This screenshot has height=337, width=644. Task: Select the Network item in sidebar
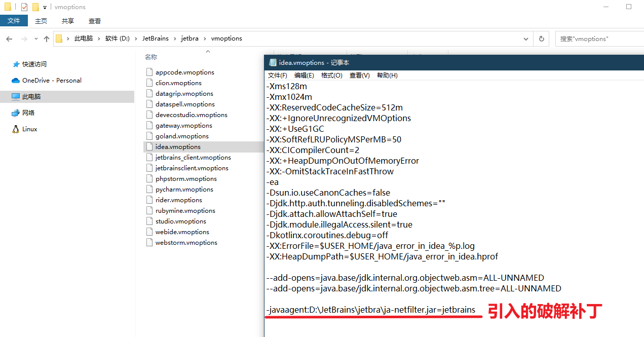(x=28, y=113)
